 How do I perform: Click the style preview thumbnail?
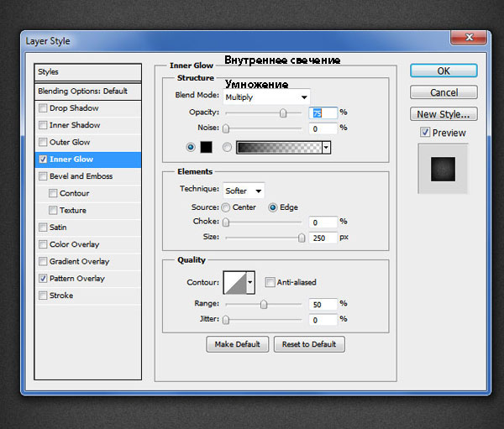(443, 169)
